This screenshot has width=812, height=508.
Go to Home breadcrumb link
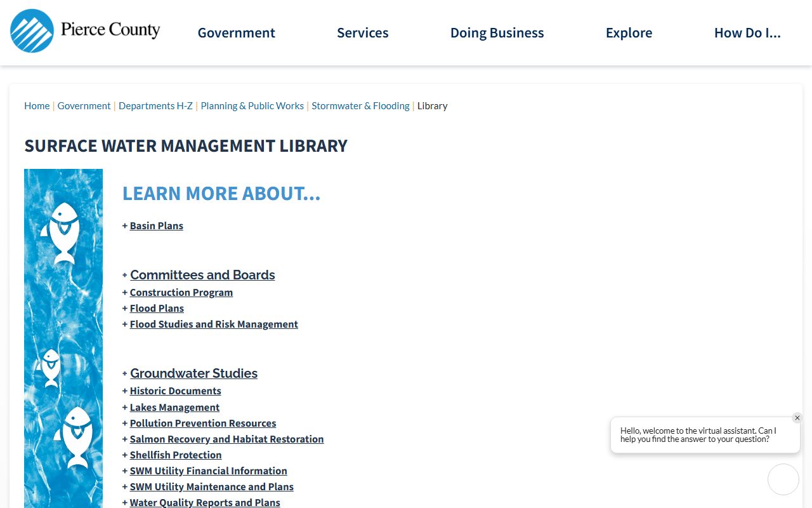[x=37, y=106]
